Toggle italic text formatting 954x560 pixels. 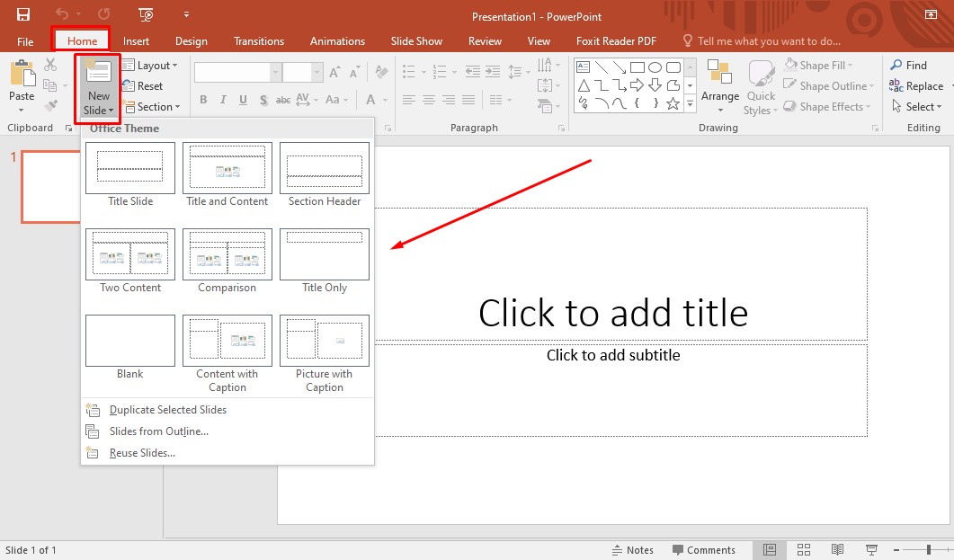pyautogui.click(x=222, y=99)
